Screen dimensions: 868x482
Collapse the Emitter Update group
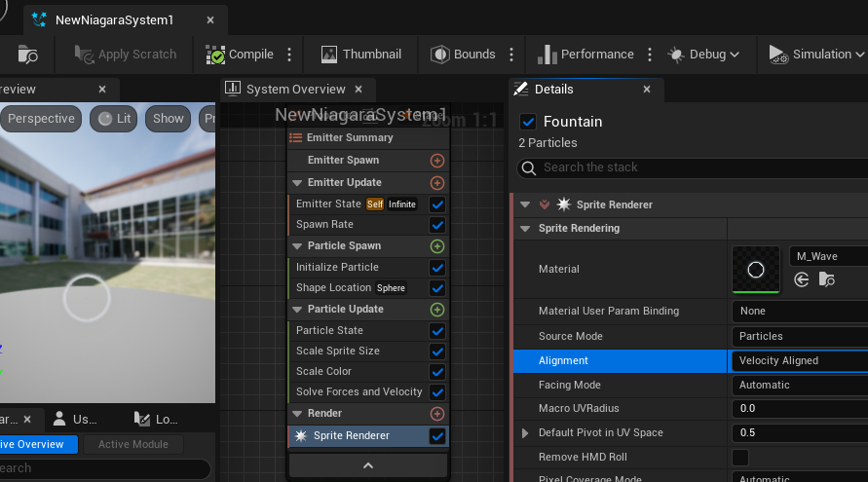(297, 183)
